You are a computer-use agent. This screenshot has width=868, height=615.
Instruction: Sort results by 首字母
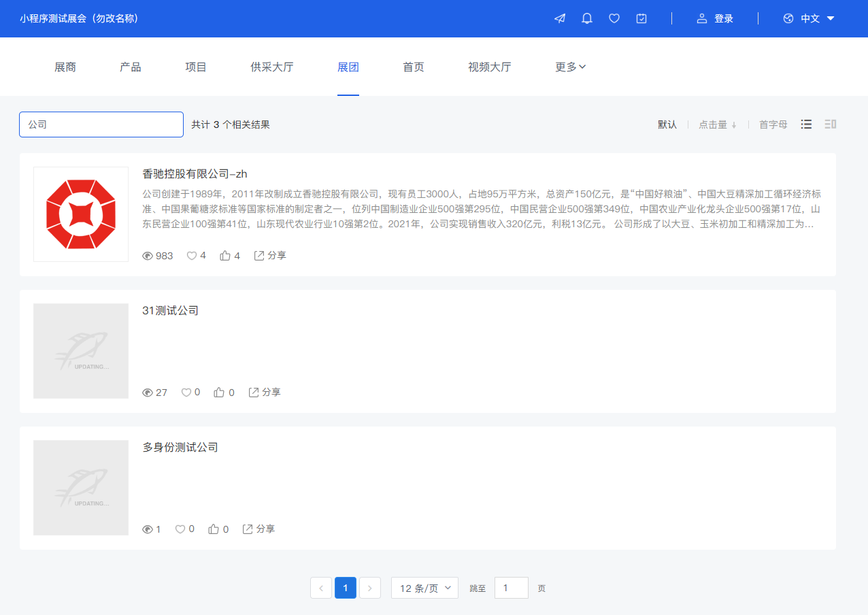pyautogui.click(x=773, y=124)
